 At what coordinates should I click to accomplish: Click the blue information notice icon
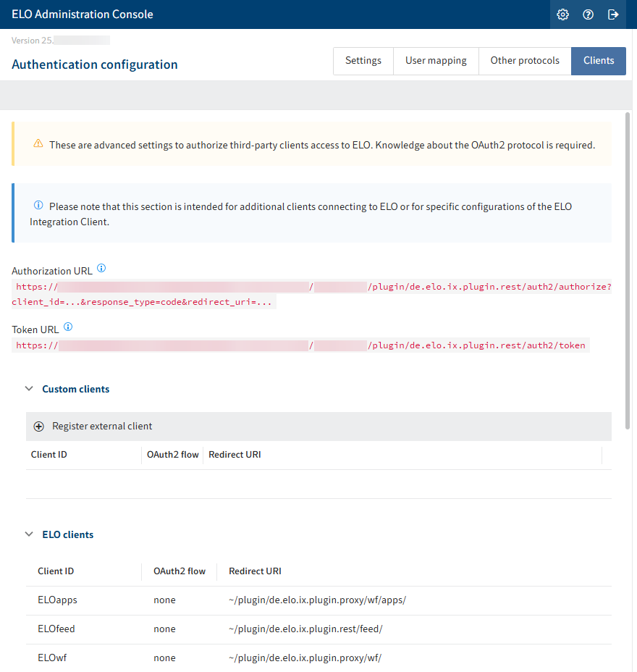tap(38, 206)
